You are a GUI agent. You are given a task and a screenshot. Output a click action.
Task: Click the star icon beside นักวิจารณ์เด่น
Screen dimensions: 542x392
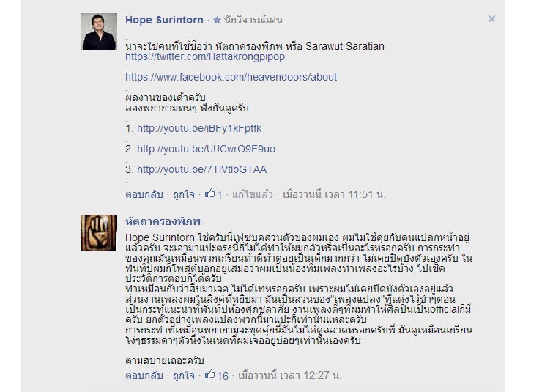pyautogui.click(x=217, y=20)
